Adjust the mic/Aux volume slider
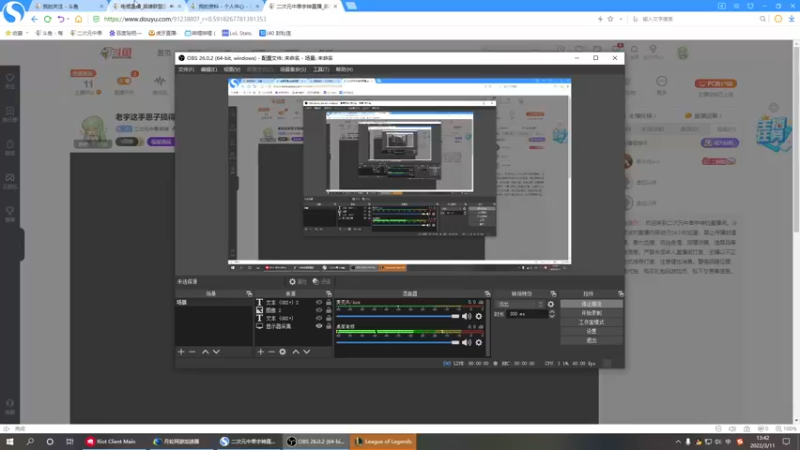 click(x=397, y=316)
